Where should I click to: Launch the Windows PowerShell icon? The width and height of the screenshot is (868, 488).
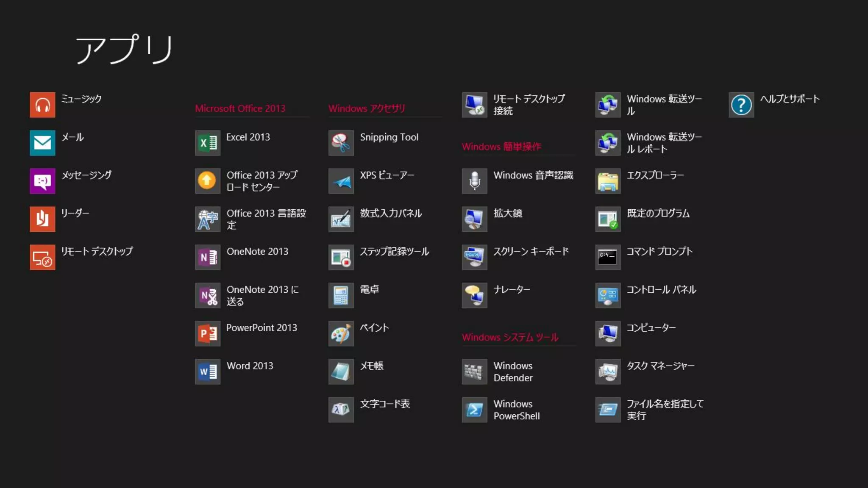pyautogui.click(x=475, y=410)
